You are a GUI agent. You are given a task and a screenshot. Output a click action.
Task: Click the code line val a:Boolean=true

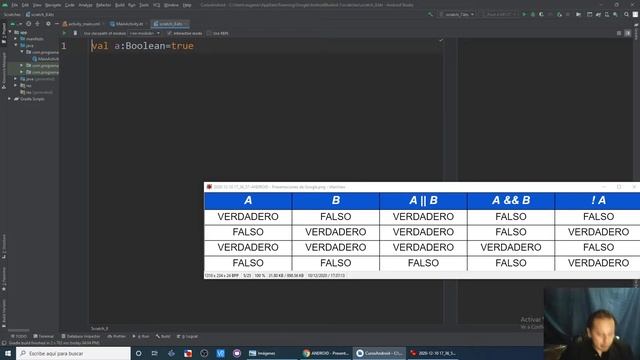[x=142, y=46]
